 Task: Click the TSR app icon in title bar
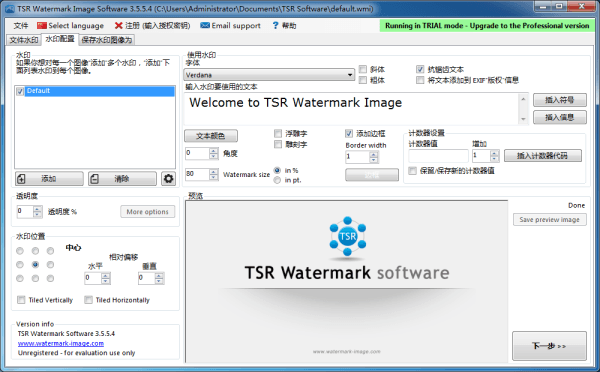[x=10, y=8]
